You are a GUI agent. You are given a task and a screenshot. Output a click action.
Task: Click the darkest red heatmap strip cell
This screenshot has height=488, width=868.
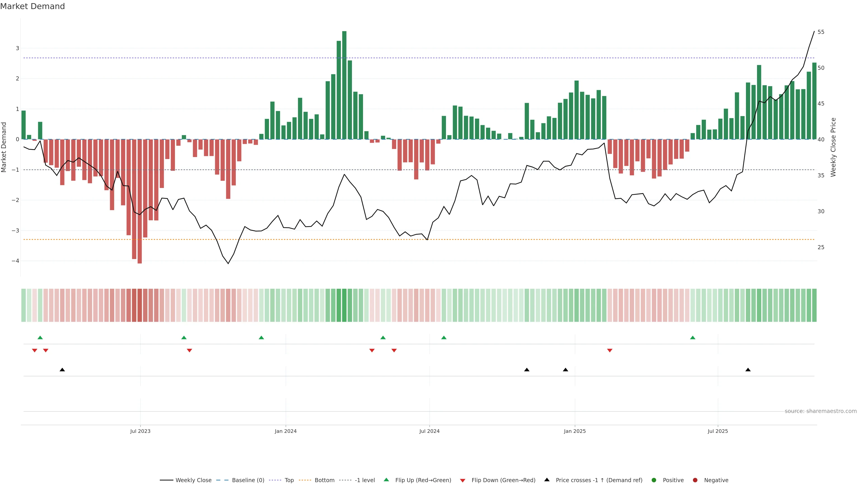(139, 305)
